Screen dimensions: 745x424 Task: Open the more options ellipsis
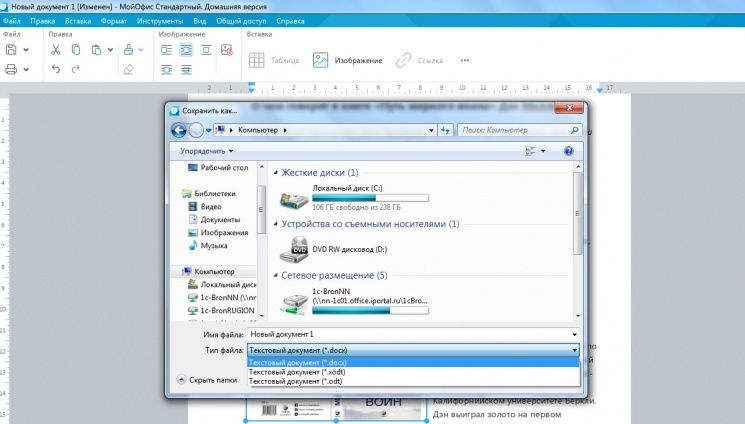465,60
